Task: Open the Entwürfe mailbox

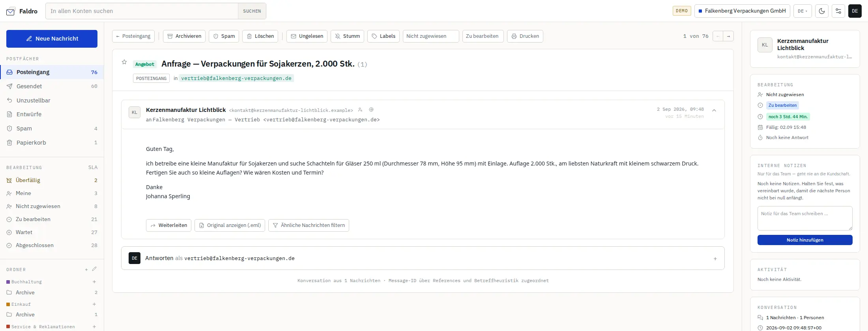Action: 52,114
